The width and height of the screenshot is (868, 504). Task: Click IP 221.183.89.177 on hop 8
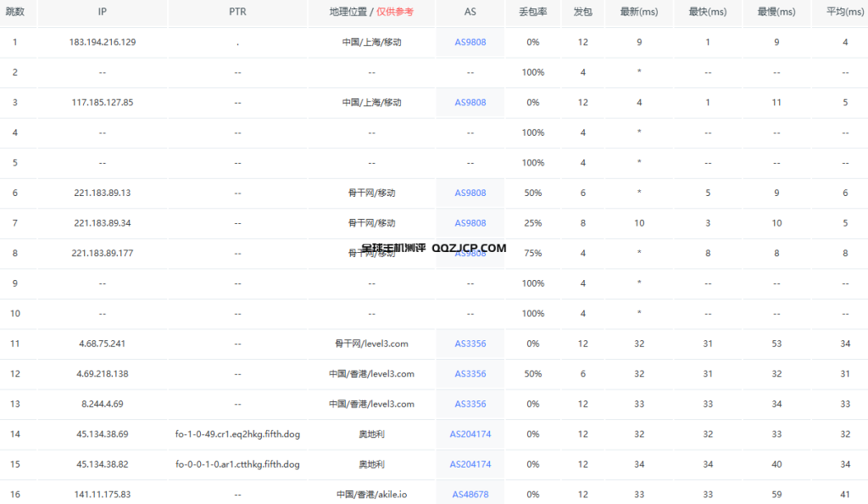pyautogui.click(x=102, y=253)
